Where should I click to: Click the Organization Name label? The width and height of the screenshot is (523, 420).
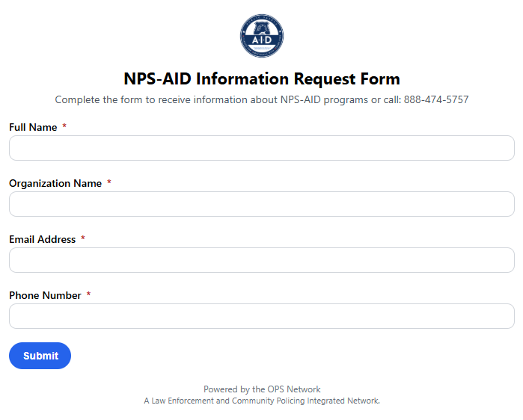[55, 184]
